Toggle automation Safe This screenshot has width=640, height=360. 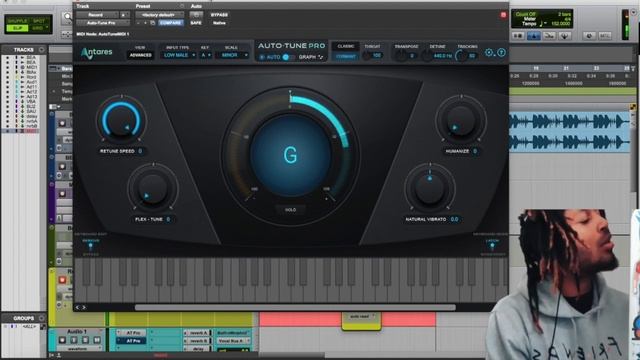click(196, 23)
